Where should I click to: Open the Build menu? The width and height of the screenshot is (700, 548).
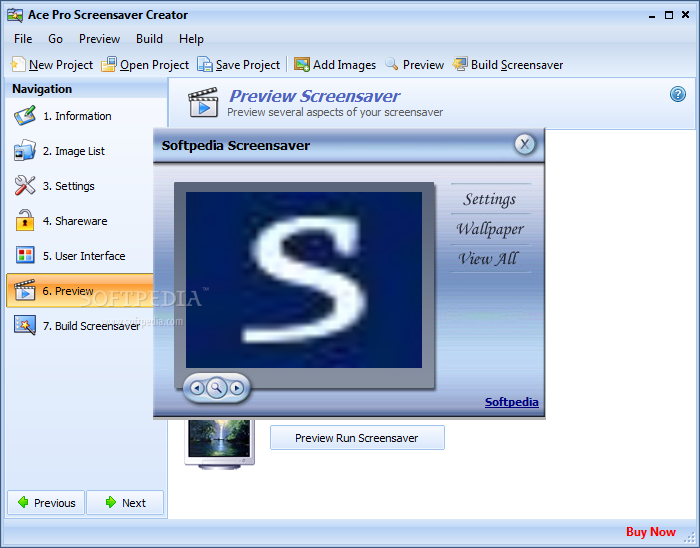pyautogui.click(x=149, y=39)
